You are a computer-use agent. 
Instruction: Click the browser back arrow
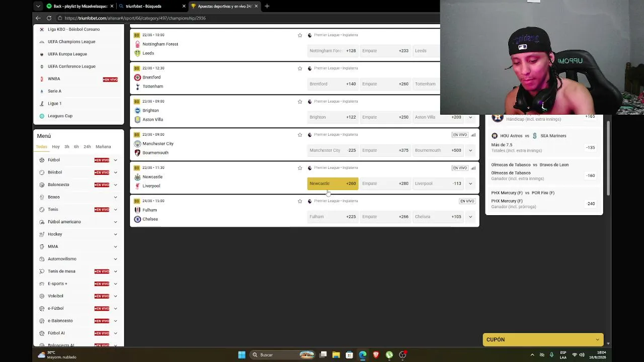point(38,18)
